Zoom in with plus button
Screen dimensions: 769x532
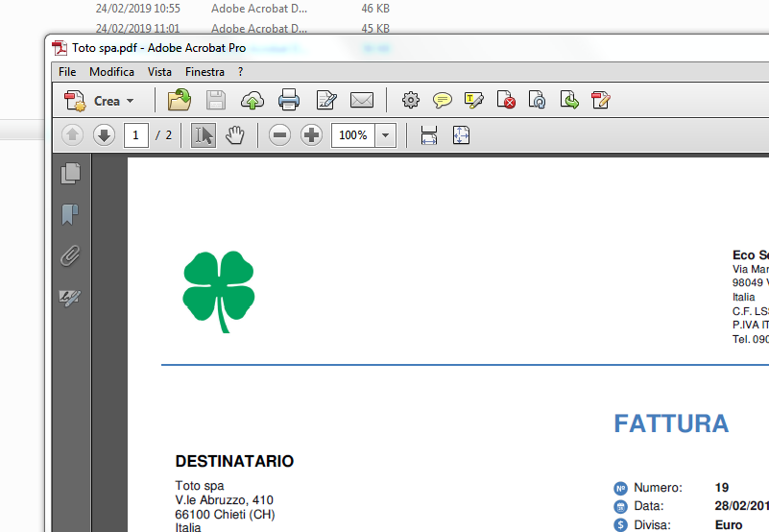311,135
